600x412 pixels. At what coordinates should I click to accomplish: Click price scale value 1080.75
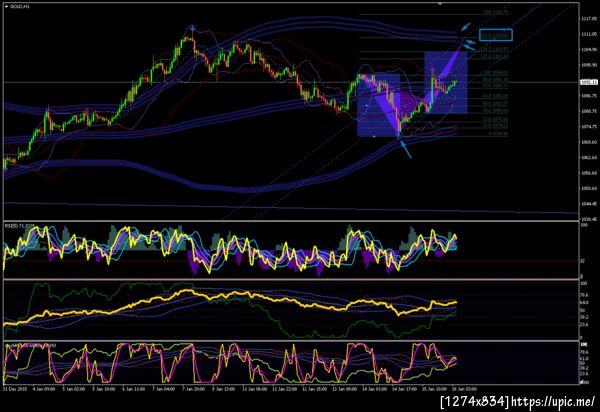coord(589,111)
